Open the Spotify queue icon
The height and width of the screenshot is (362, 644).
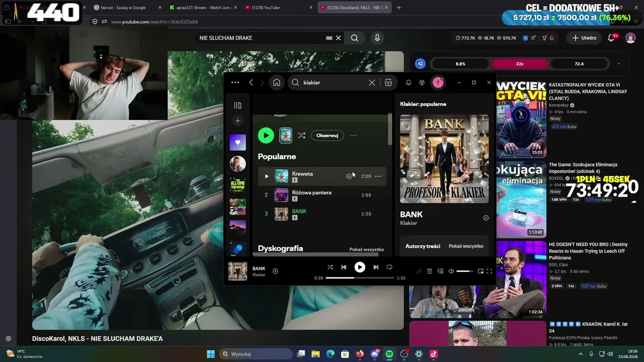430,271
